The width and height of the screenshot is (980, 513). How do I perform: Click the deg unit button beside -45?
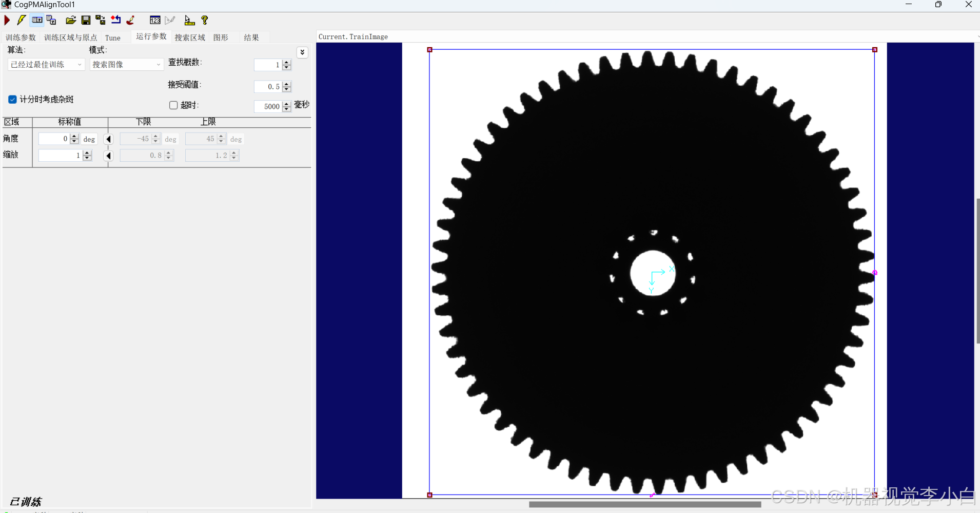tap(171, 139)
